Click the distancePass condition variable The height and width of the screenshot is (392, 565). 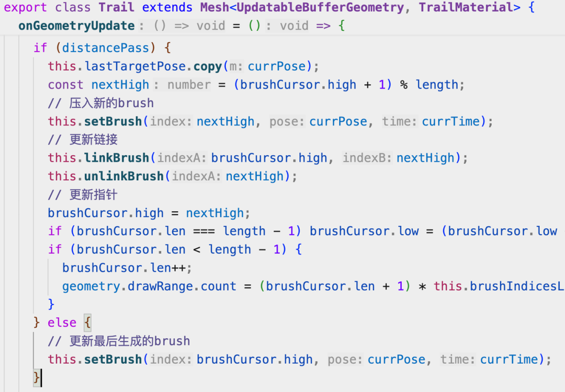(106, 48)
